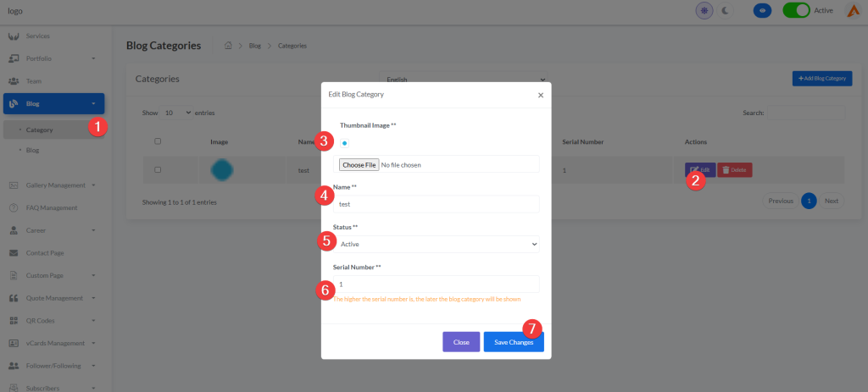Close the Edit Blog Category dialog with X
This screenshot has width=868, height=392.
541,95
